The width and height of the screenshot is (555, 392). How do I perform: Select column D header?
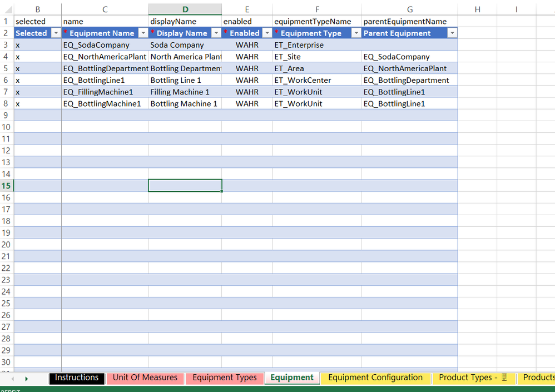coord(185,9)
